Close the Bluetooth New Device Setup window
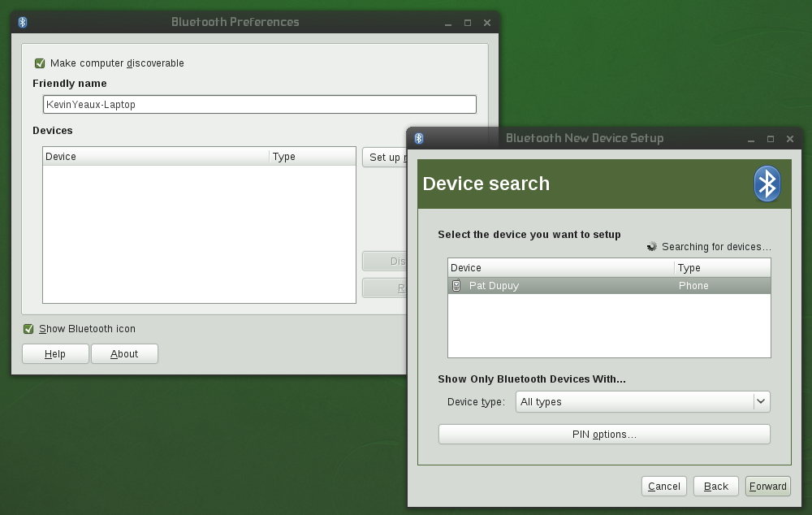 (x=790, y=139)
